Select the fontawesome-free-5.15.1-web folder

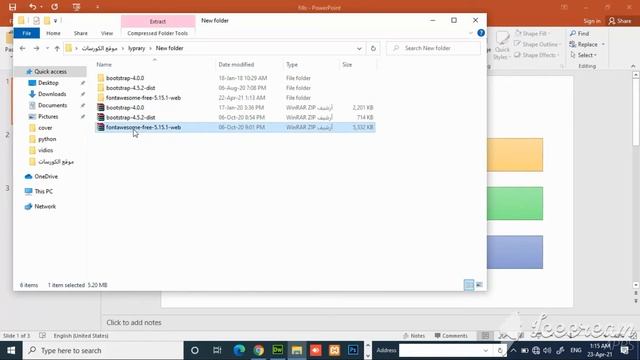(x=143, y=98)
